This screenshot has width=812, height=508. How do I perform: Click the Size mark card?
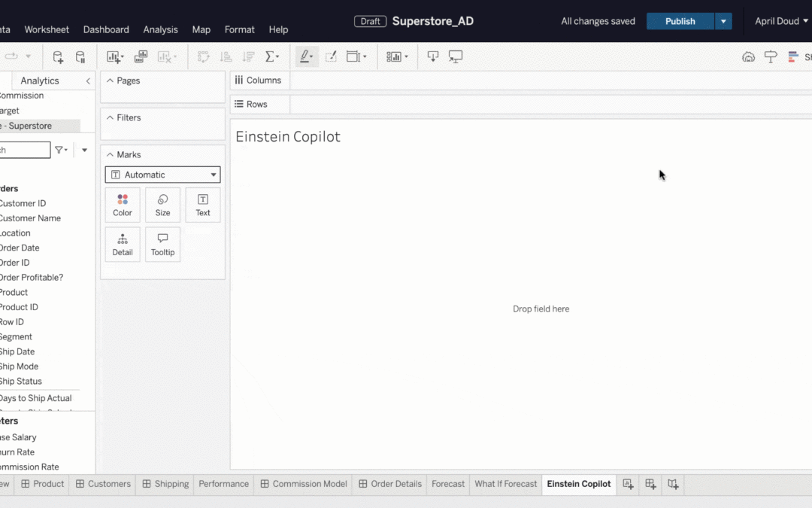162,205
